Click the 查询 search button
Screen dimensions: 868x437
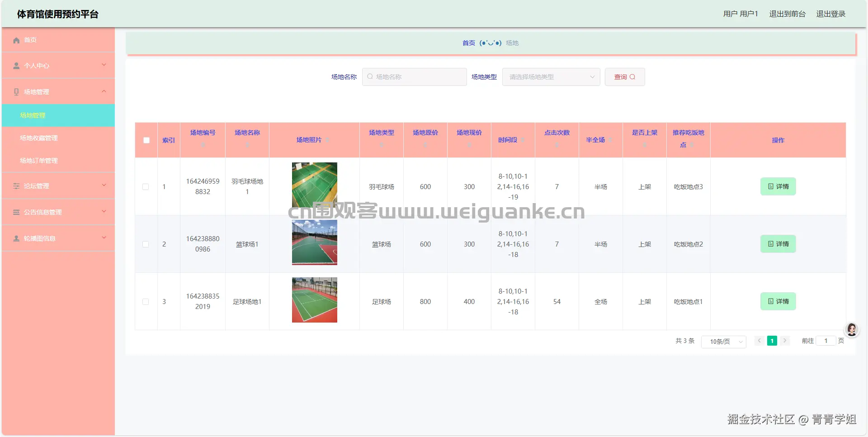point(625,77)
